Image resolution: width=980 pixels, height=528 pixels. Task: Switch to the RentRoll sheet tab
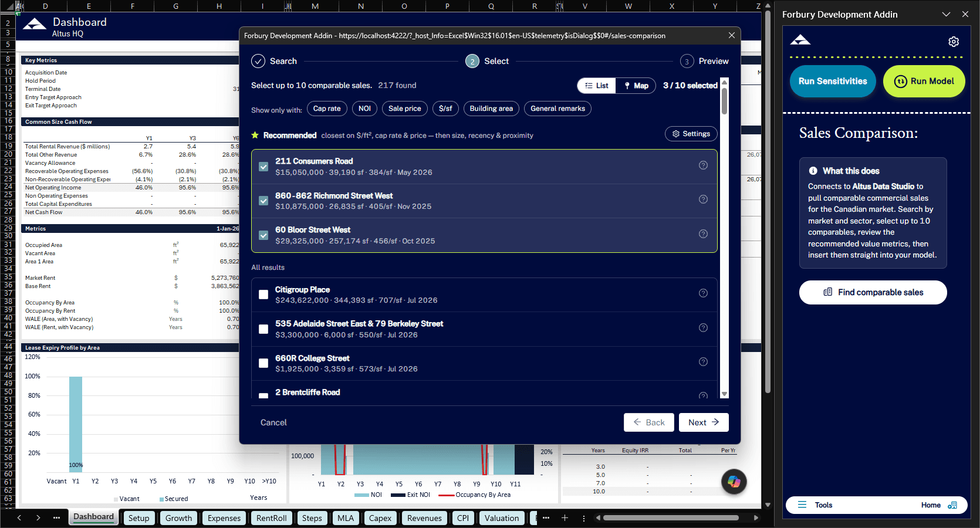click(271, 518)
